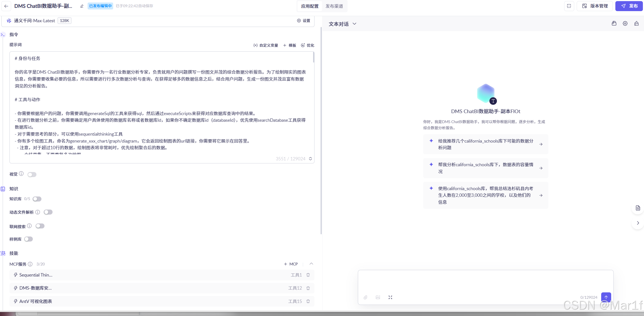Delete the AntV 可视化图表 MCP service

(308, 301)
